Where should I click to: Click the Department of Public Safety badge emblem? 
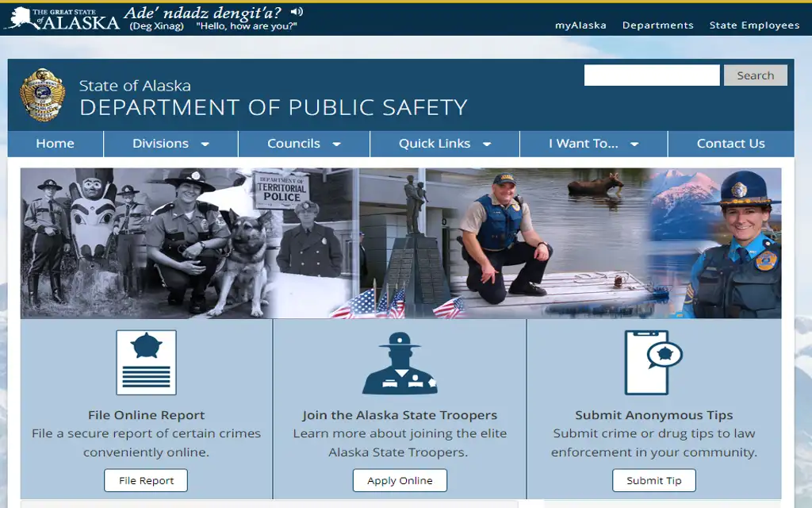tap(43, 95)
